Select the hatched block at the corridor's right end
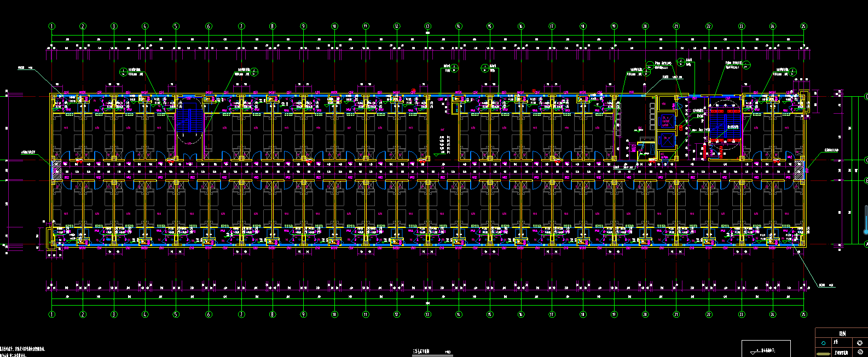This screenshot has height=357, width=868. tap(800, 170)
